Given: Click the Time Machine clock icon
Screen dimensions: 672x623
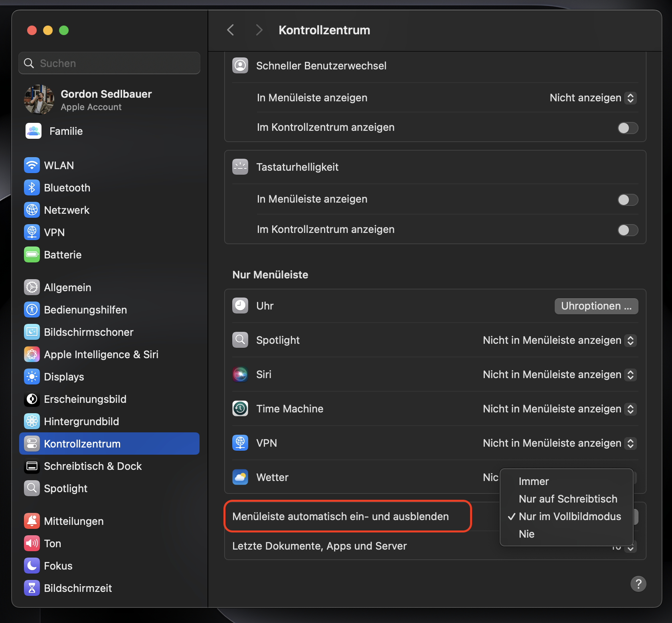Looking at the screenshot, I should pyautogui.click(x=240, y=408).
